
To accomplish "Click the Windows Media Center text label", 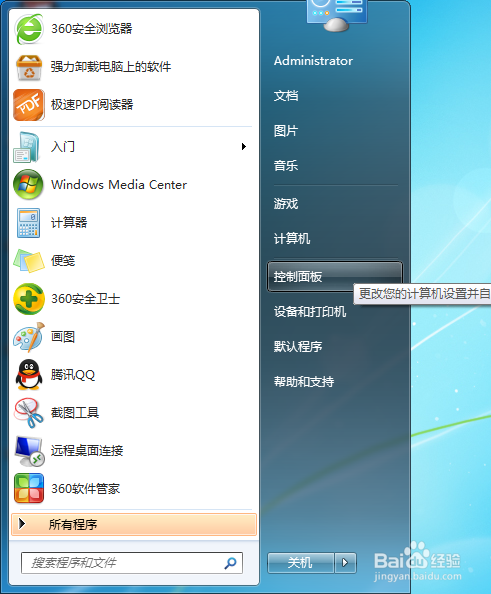I will click(x=119, y=184).
